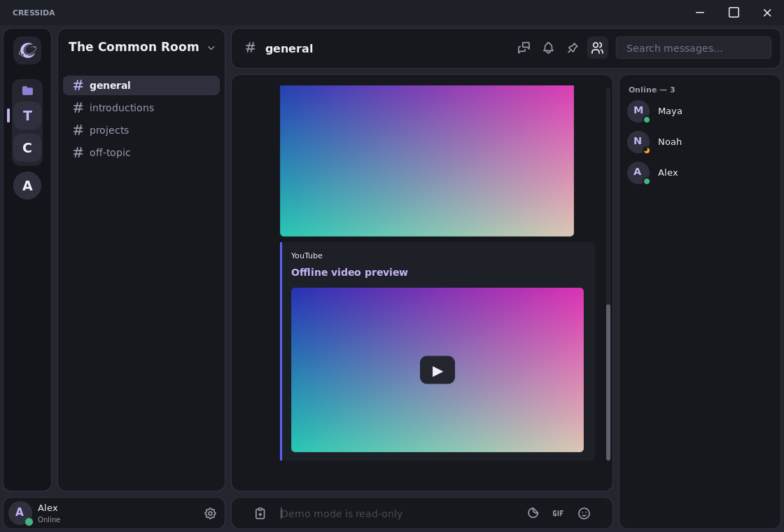Image resolution: width=784 pixels, height=532 pixels.
Task: Open the emoji picker smiley
Action: tap(584, 514)
